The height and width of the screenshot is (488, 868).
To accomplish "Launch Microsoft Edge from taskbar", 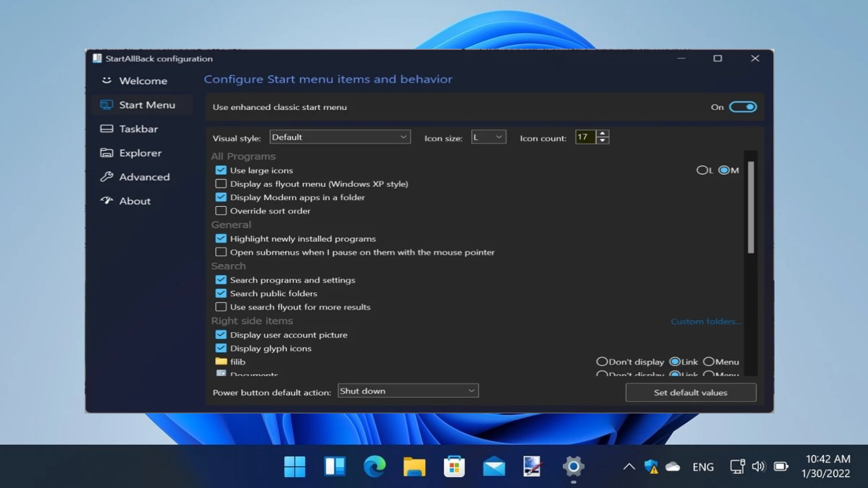I will pyautogui.click(x=374, y=466).
